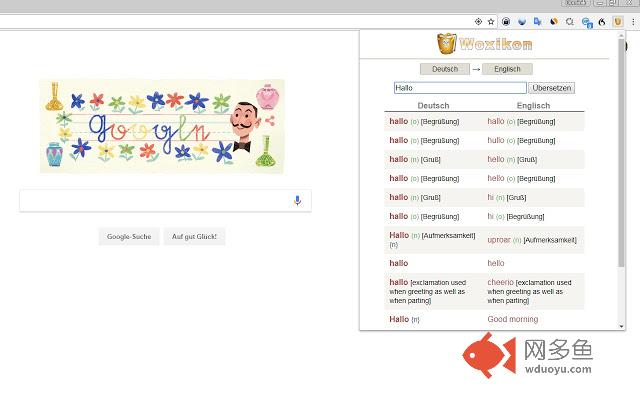
Task: Click the Google-Suche button
Action: (x=129, y=236)
